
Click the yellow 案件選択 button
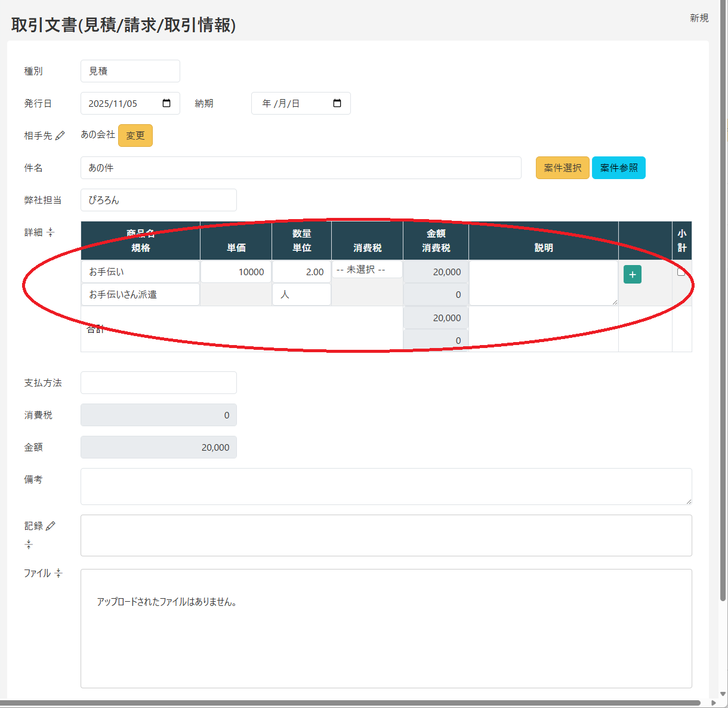562,168
